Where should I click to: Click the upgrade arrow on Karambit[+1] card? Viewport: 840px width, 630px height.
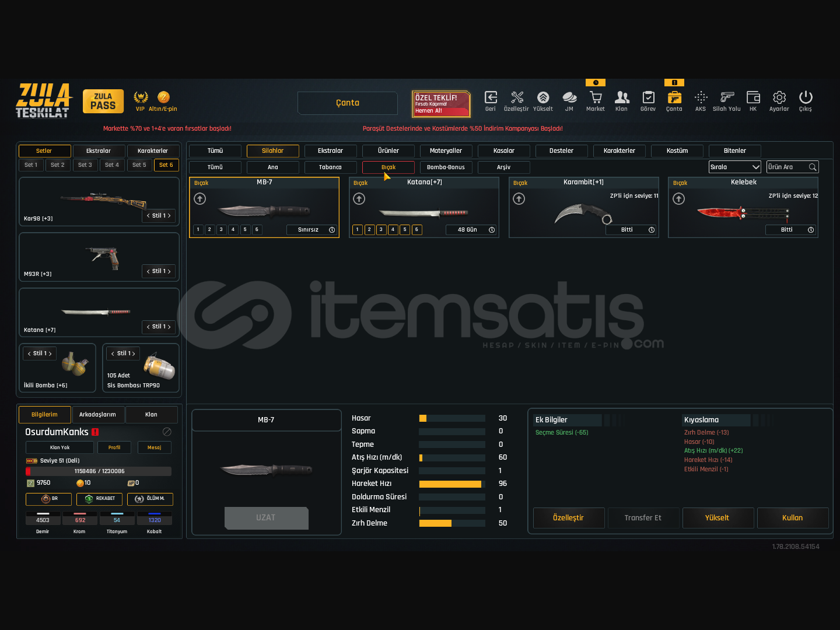pyautogui.click(x=519, y=199)
